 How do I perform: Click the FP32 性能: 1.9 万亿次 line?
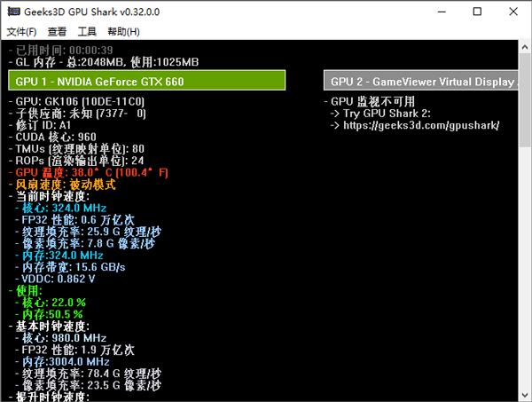pos(75,350)
